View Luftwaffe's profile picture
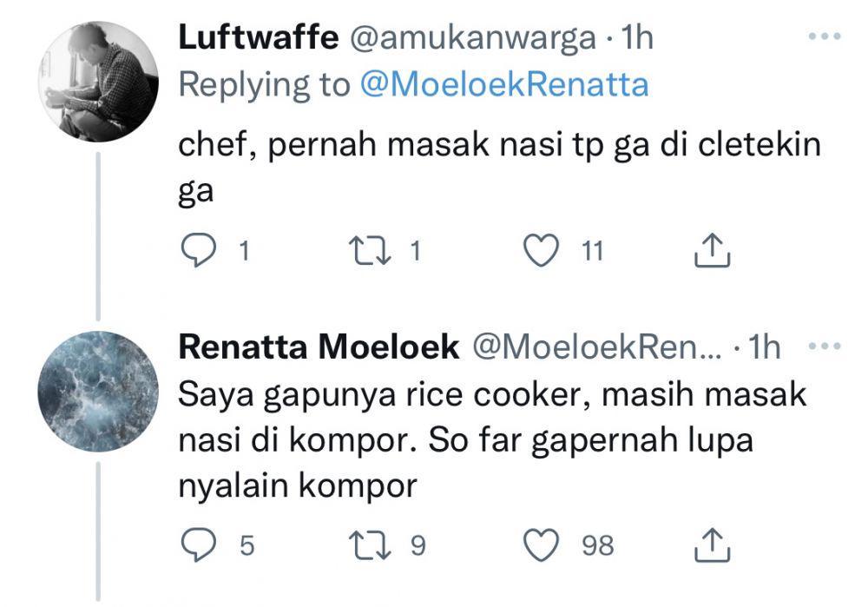 click(x=99, y=82)
